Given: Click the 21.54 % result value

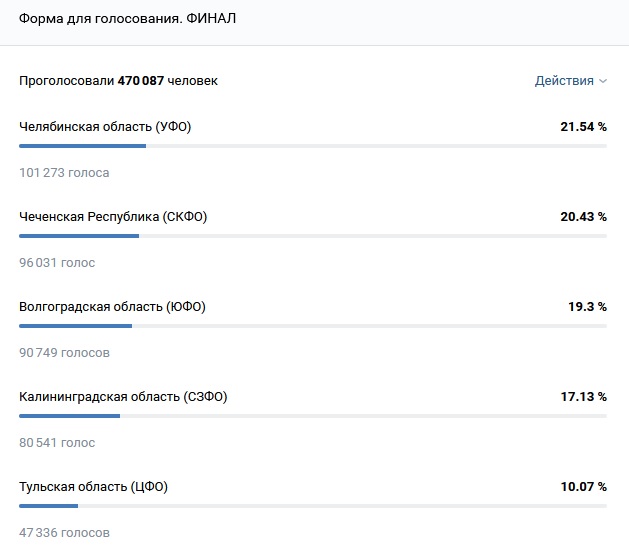Looking at the screenshot, I should point(583,127).
